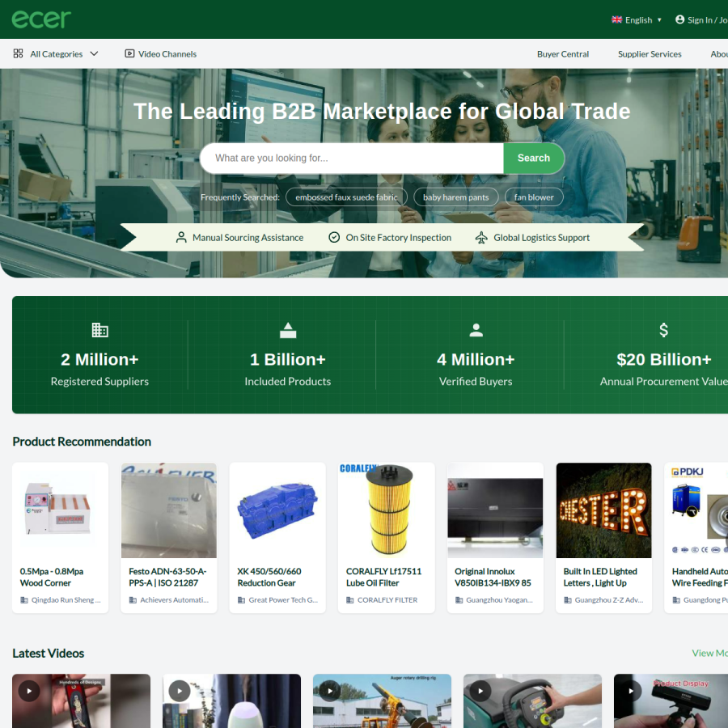Viewport: 728px width, 728px height.
Task: Select 'embossed faux suede fabric' search tag
Action: [x=346, y=197]
